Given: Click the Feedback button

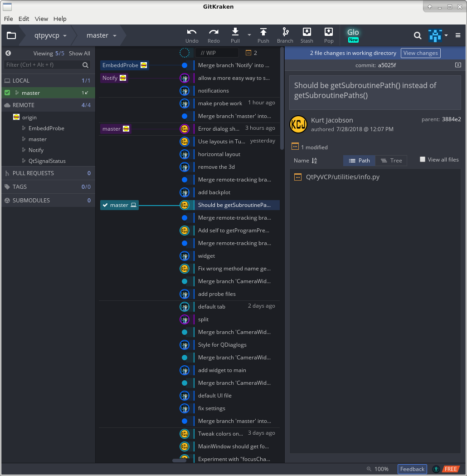Looking at the screenshot, I should (412, 469).
